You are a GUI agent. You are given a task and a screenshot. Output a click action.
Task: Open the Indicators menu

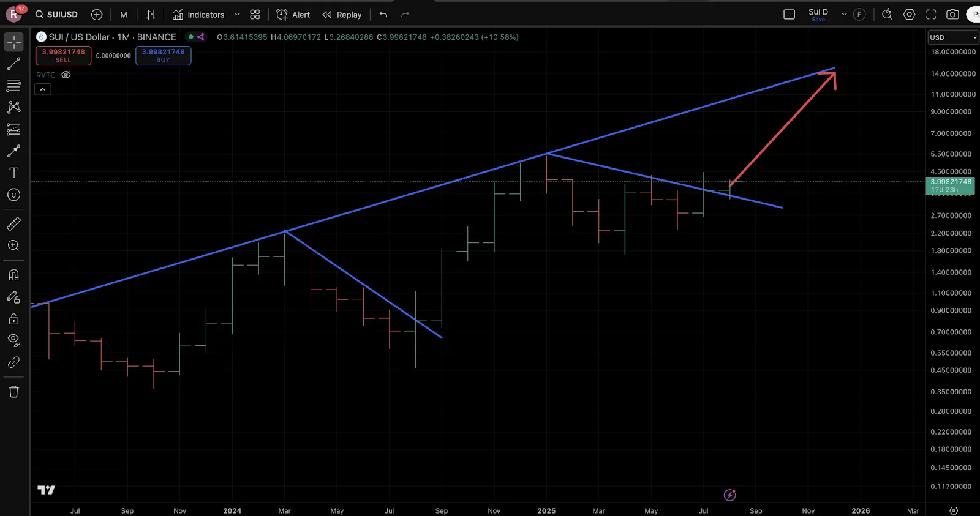(x=198, y=15)
